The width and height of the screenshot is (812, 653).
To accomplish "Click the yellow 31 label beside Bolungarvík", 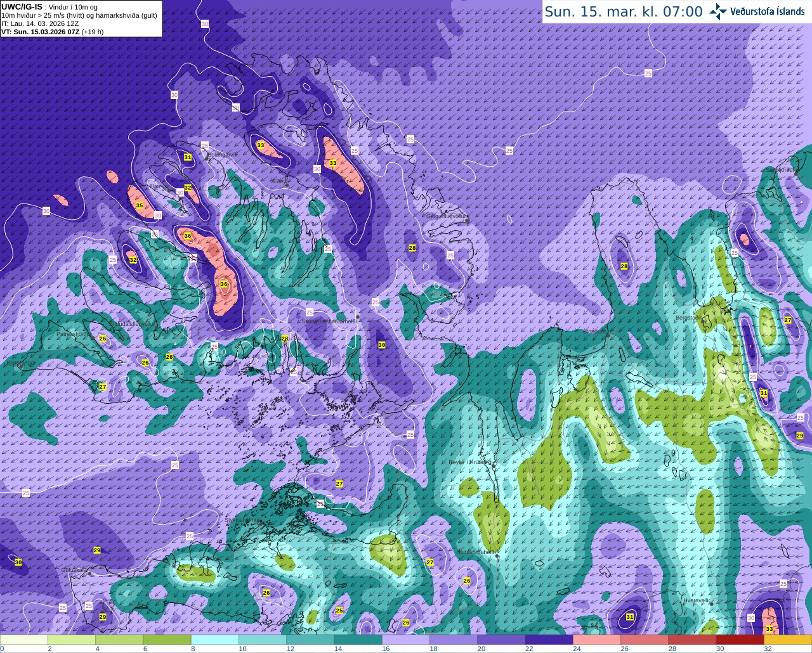I will (187, 157).
